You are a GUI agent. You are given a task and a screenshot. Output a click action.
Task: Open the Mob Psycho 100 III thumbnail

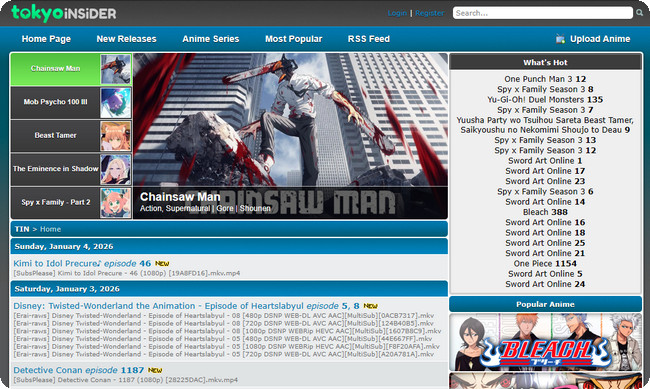point(116,103)
